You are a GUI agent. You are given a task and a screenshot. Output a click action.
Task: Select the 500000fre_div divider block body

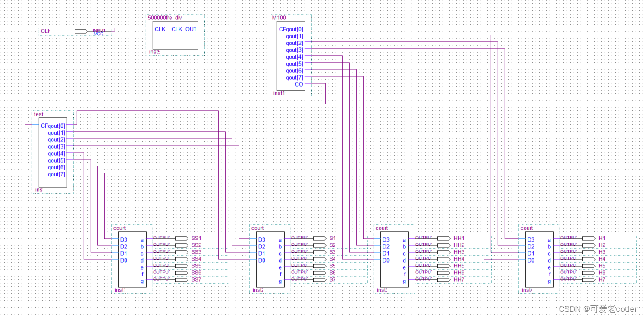point(176,35)
